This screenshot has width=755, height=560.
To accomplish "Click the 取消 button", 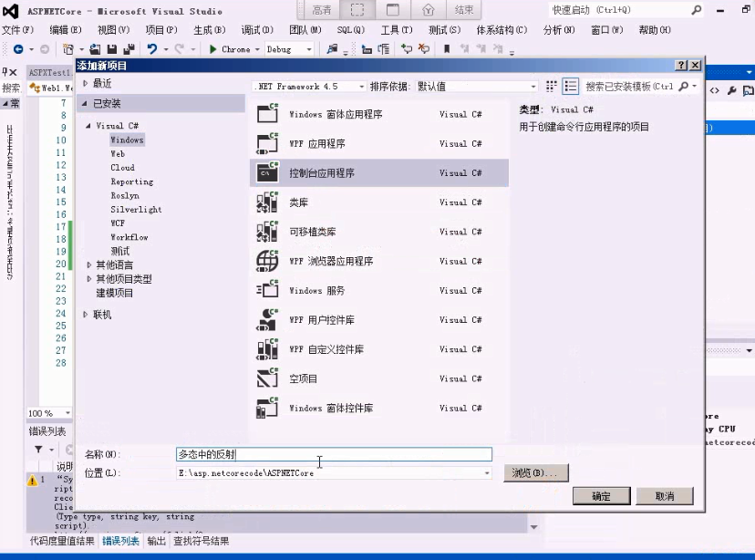I will point(665,496).
